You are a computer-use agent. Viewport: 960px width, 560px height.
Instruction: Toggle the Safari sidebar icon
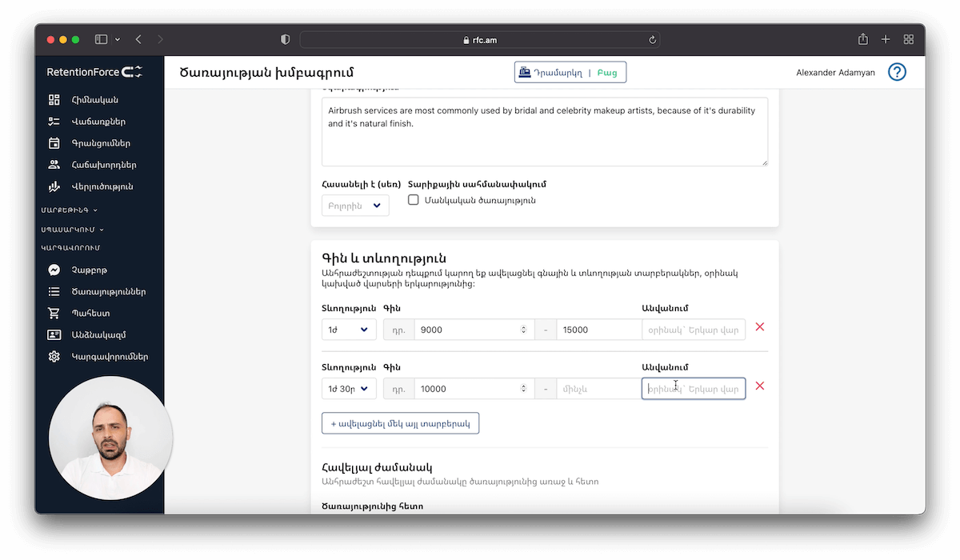click(102, 39)
